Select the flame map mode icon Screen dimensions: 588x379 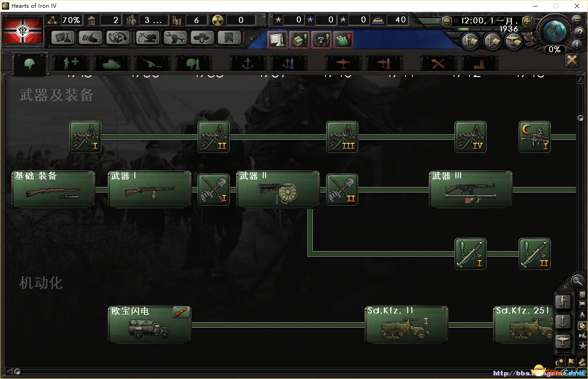pyautogui.click(x=582, y=315)
